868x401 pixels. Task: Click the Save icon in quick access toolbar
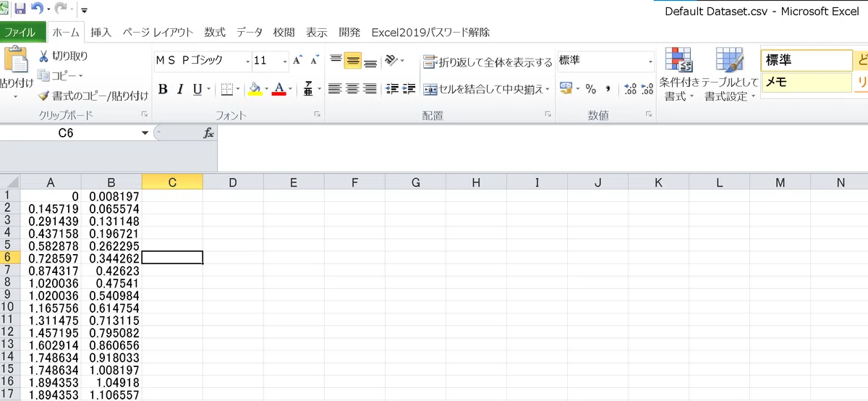pyautogui.click(x=20, y=9)
